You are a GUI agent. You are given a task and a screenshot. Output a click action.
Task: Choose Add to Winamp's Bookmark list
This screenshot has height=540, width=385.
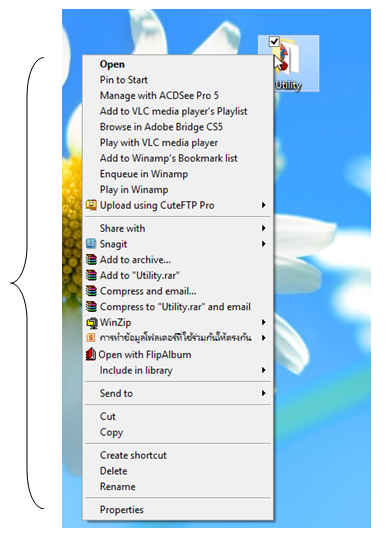coord(178,158)
